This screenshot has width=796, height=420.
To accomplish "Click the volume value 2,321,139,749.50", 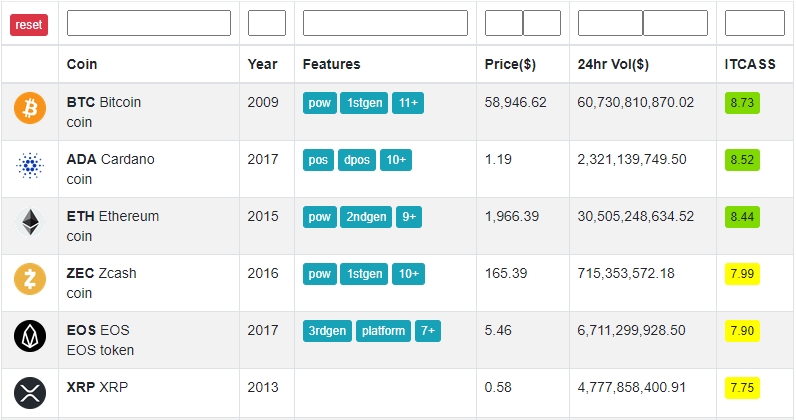I will point(632,159).
